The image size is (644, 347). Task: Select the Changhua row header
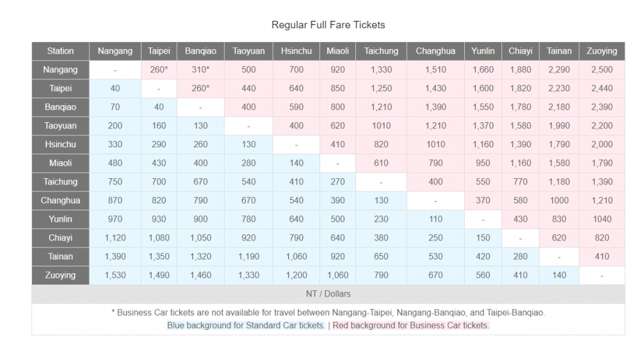click(60, 200)
